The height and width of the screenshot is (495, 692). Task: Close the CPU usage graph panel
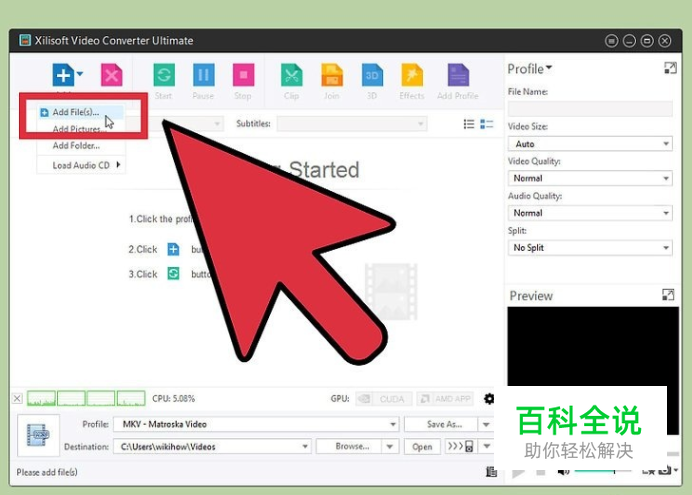coord(17,398)
